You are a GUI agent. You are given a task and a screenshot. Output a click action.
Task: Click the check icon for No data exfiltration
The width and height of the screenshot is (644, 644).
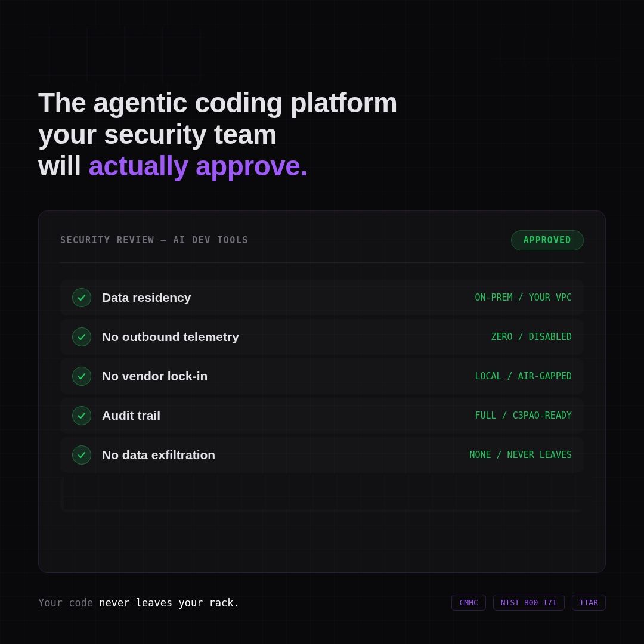pyautogui.click(x=82, y=455)
